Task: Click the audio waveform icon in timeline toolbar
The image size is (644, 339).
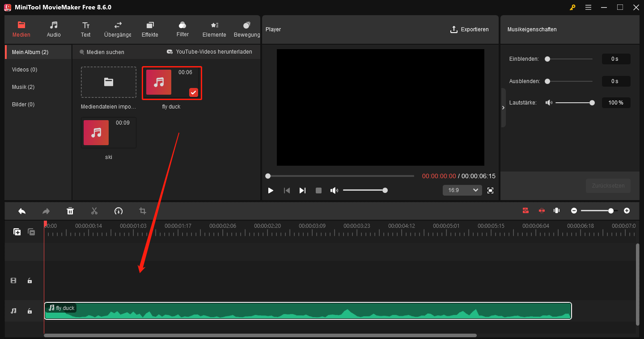Action: click(557, 211)
